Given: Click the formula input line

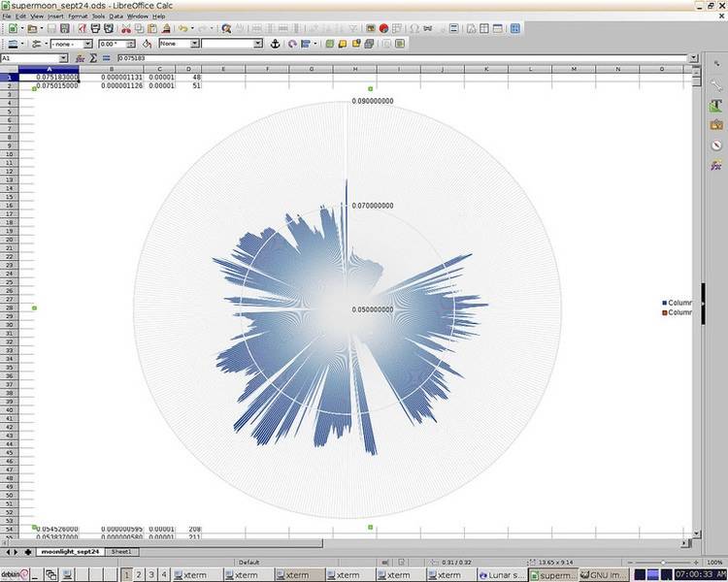Looking at the screenshot, I should (403, 58).
